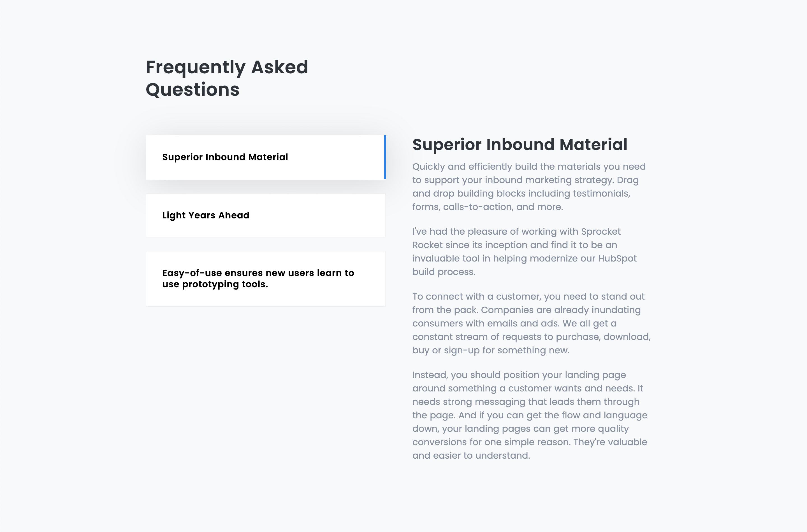Click the word Sprocket in second paragraph
Viewport: 807px width, 532px height.
pyautogui.click(x=601, y=231)
